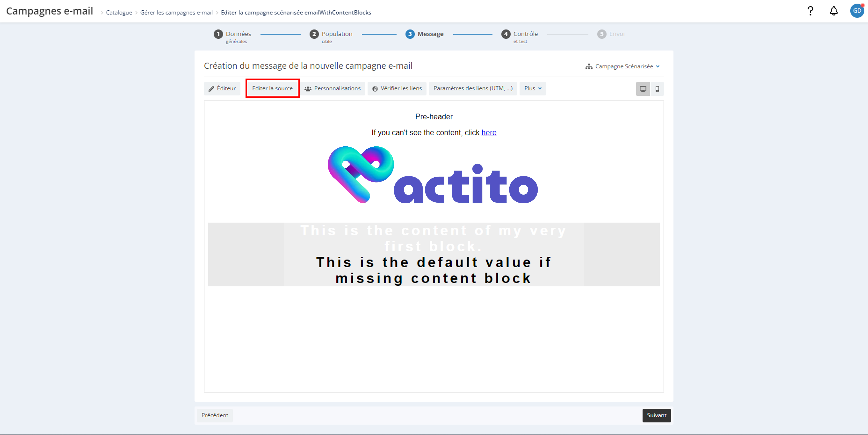The width and height of the screenshot is (868, 435).
Task: Open Paramètres des liens (UTM, ...)
Action: click(x=473, y=88)
